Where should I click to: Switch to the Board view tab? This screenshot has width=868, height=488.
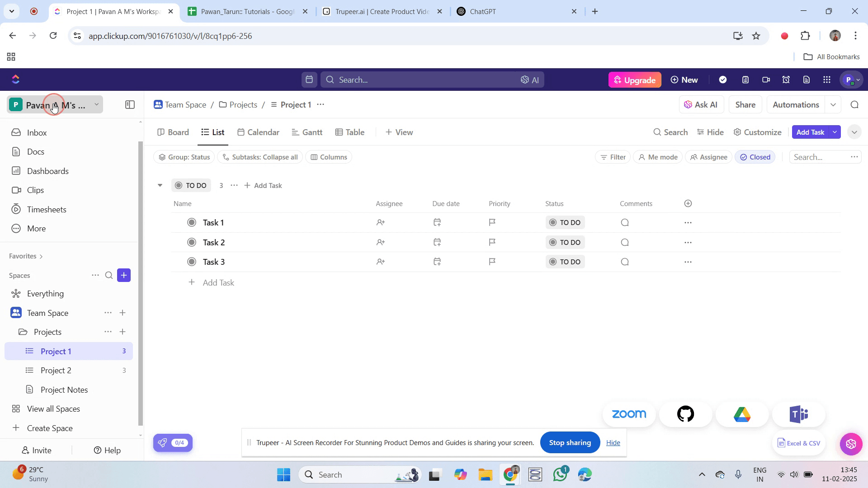173,132
